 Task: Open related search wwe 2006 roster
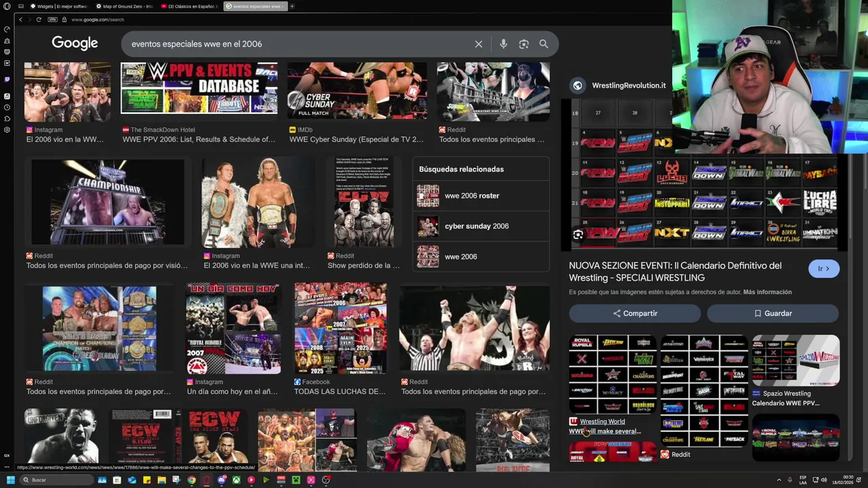[480, 196]
